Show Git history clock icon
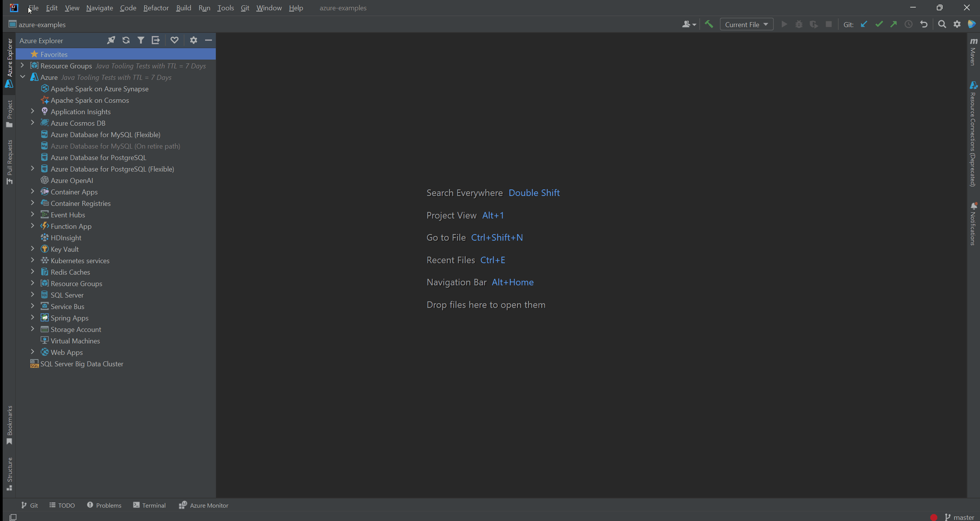 point(909,24)
